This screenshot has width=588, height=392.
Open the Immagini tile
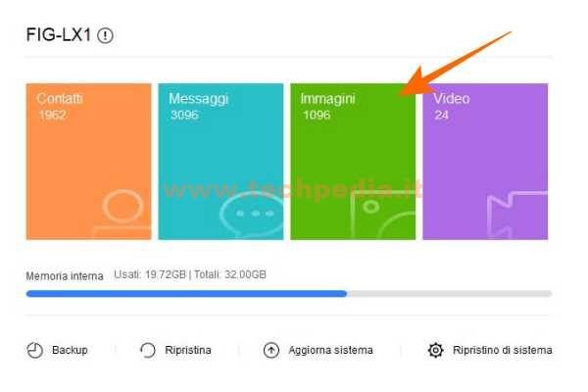point(353,162)
